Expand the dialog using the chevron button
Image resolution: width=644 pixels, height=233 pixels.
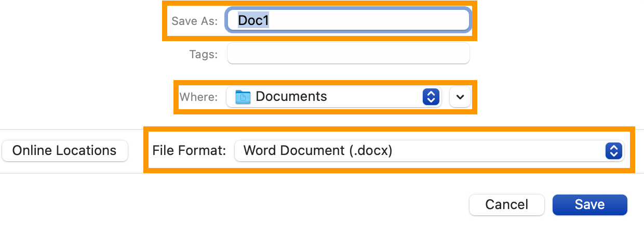point(460,97)
